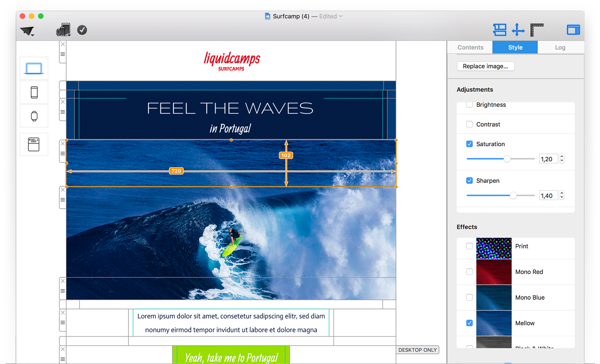The height and width of the screenshot is (364, 600).
Task: Toggle the sidebar panel visibility icon
Action: 573,30
